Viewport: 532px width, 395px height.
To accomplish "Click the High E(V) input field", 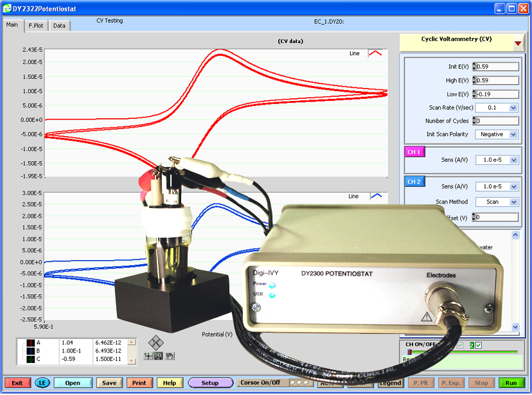I will (497, 81).
